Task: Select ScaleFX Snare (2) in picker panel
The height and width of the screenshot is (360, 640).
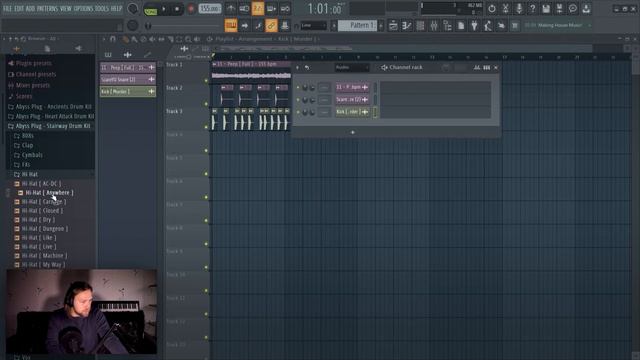Action: [x=128, y=80]
